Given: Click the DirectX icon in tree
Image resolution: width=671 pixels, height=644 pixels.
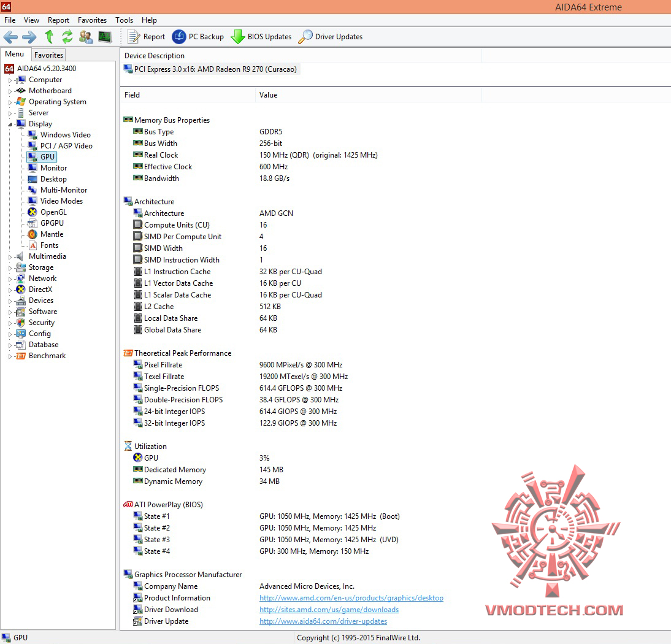Looking at the screenshot, I should 20,289.
